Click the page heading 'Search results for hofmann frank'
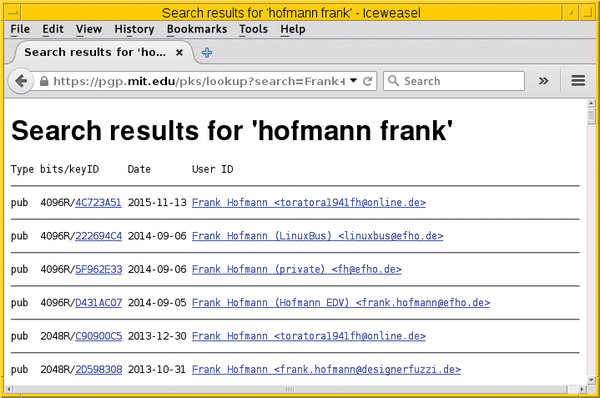Screen dimensions: 600x398 pos(232,130)
